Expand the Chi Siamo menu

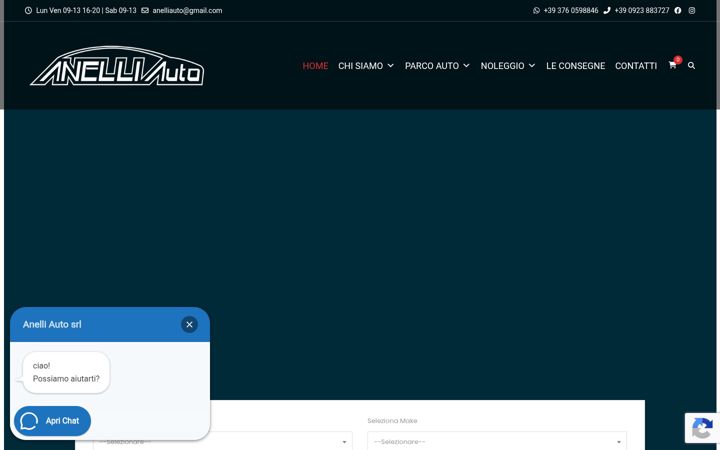(x=366, y=66)
